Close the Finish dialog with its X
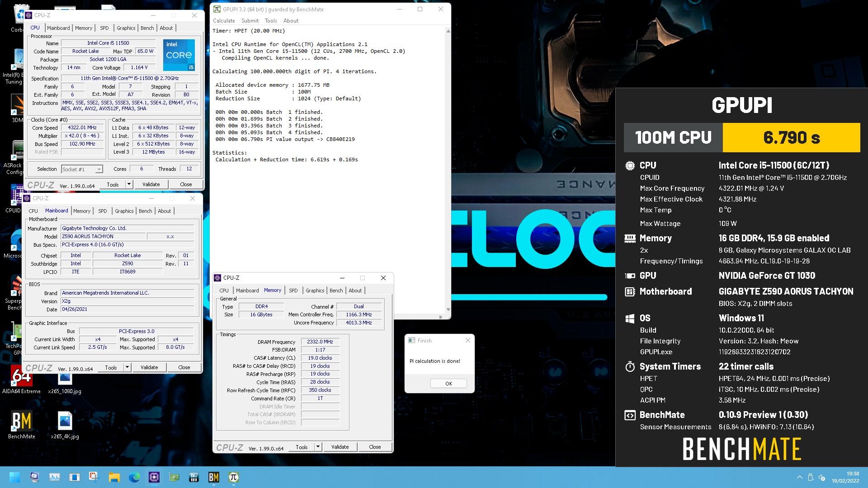Image resolution: width=868 pixels, height=488 pixels. (x=468, y=340)
